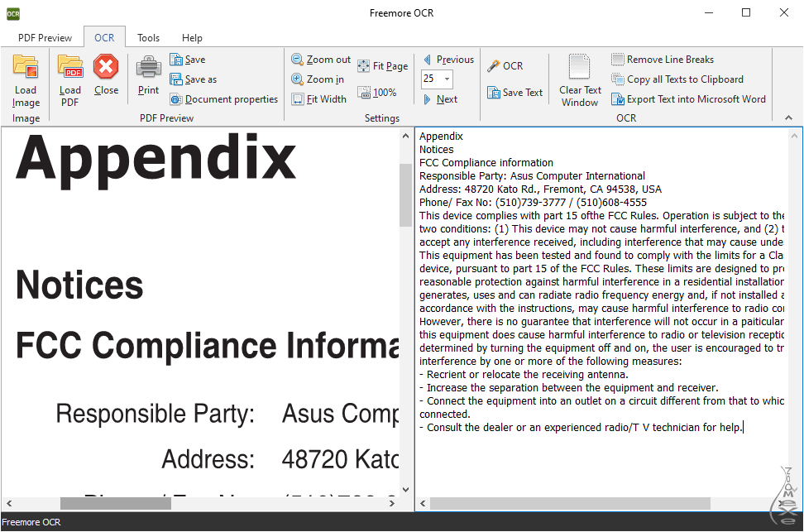Image resolution: width=804 pixels, height=532 pixels.
Task: Click 'Responsible Party:' label in PDF preview
Action: pyautogui.click(x=155, y=414)
